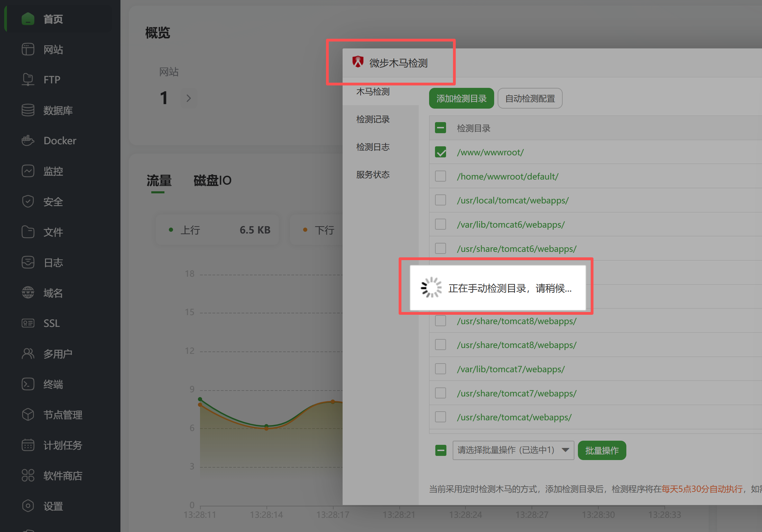Click the 自动检测配置 button
762x532 pixels.
tap(530, 99)
